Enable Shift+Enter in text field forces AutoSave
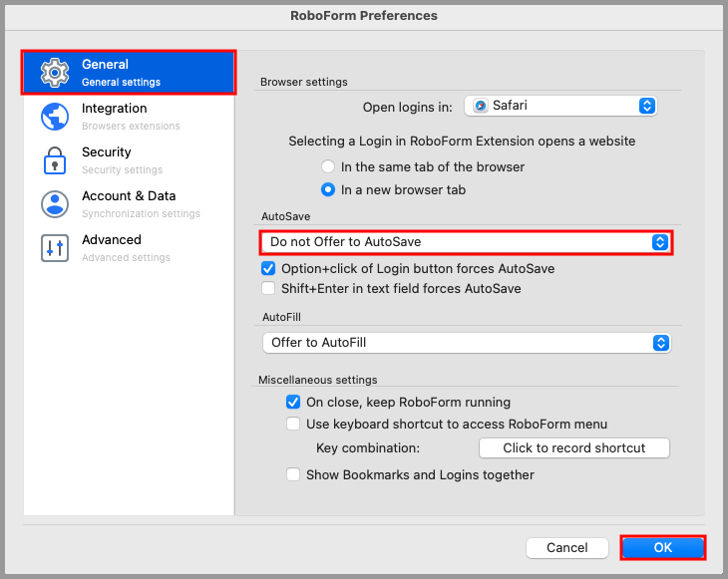Viewport: 728px width, 579px height. coord(268,288)
